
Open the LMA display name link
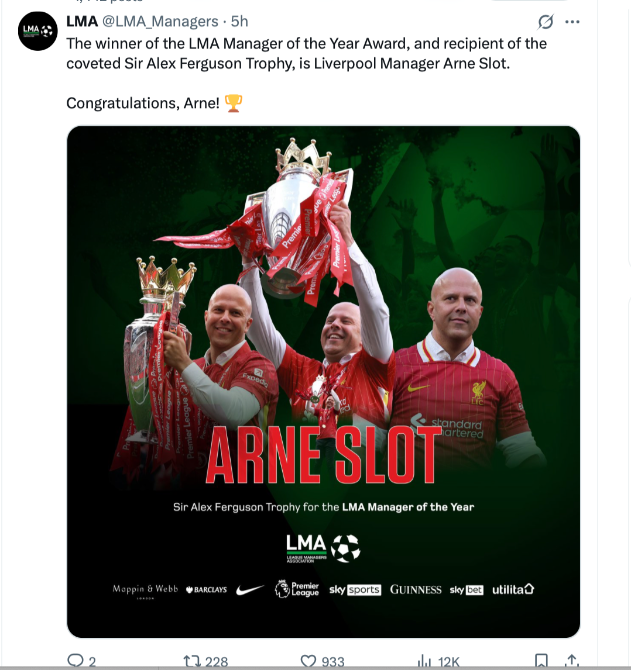(82, 21)
